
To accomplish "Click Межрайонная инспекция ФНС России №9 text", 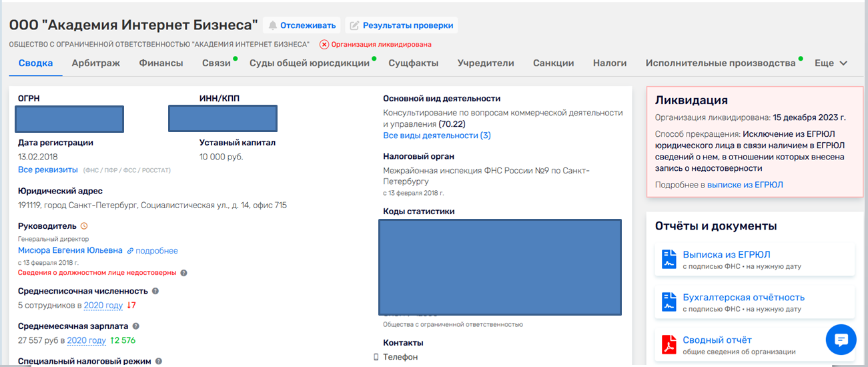I will (x=486, y=176).
